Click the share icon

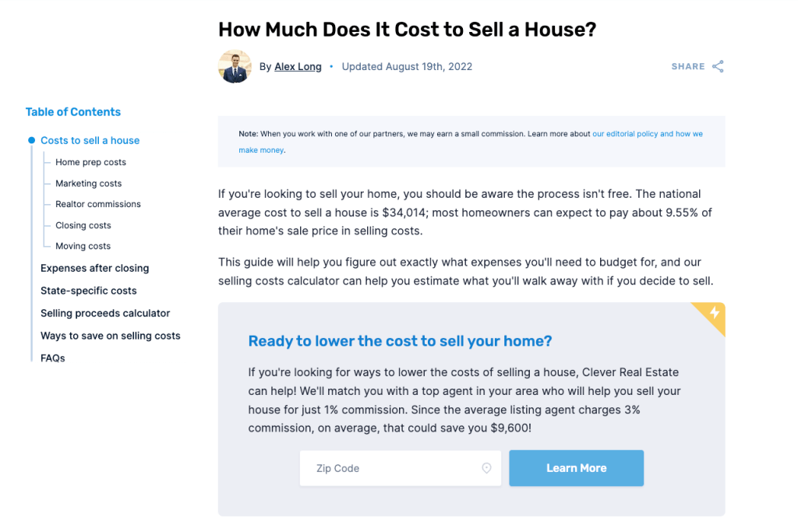pyautogui.click(x=718, y=66)
